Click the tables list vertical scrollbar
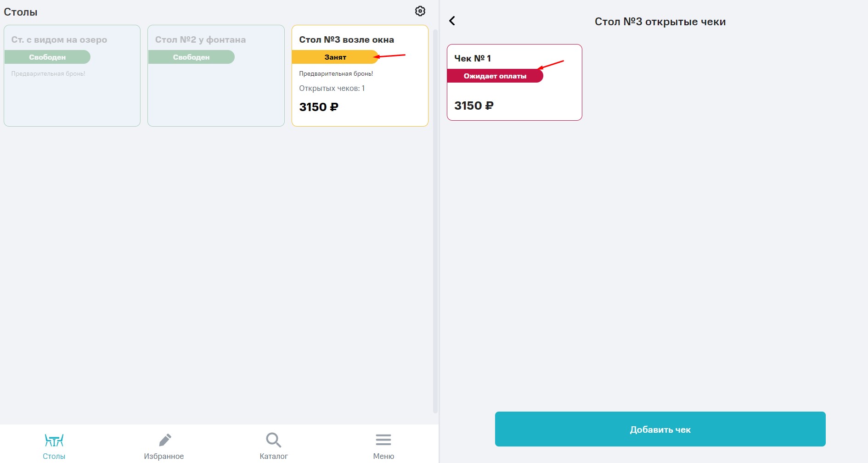Image resolution: width=868 pixels, height=463 pixels. (435, 221)
